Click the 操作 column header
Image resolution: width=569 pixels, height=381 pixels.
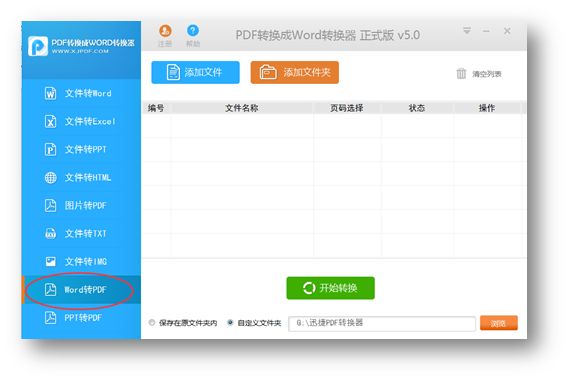pos(487,108)
